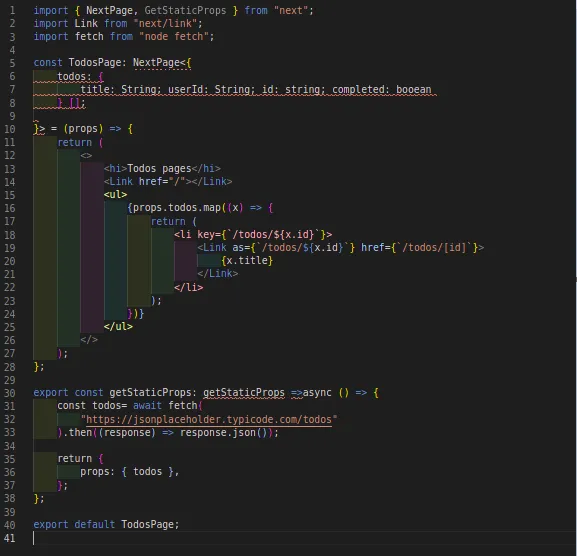Click the {x.title} expression
This screenshot has height=556, width=577.
247,261
